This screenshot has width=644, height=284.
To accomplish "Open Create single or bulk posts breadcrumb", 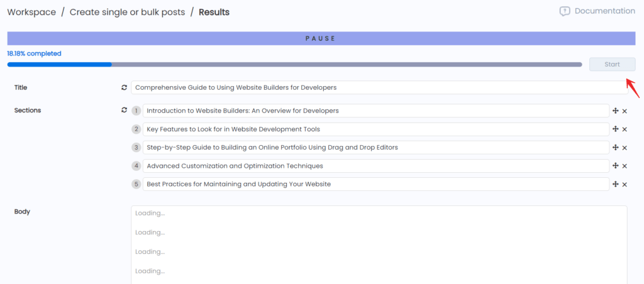I will click(127, 13).
